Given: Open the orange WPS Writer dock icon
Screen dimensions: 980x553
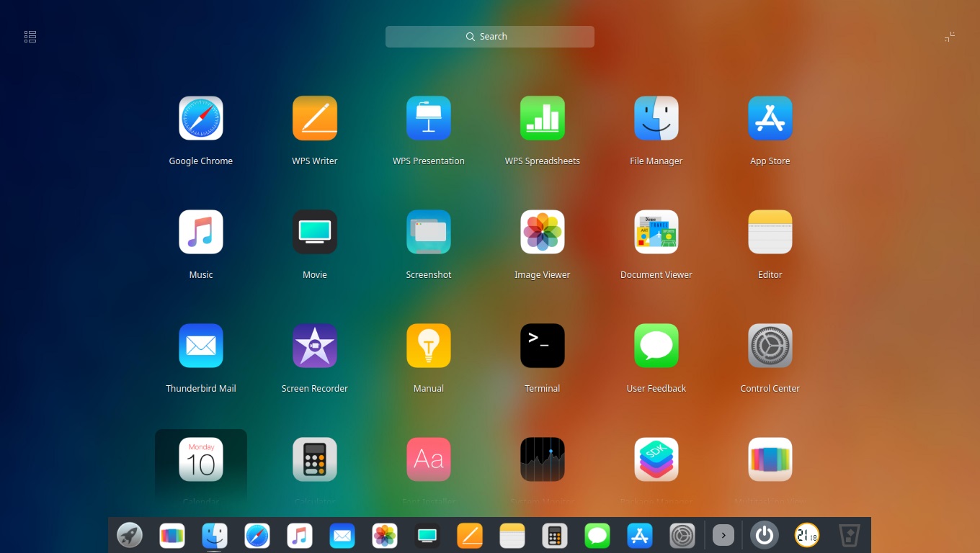Looking at the screenshot, I should tap(470, 535).
